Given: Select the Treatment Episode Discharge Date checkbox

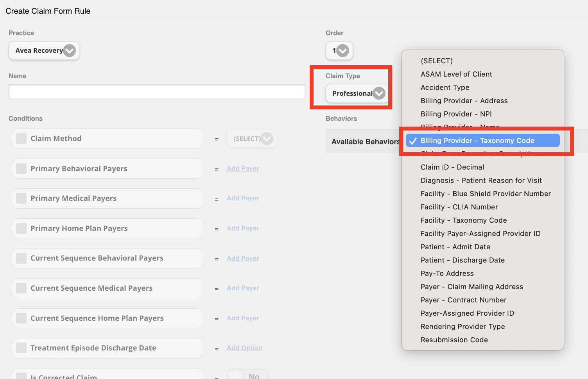Looking at the screenshot, I should [22, 348].
